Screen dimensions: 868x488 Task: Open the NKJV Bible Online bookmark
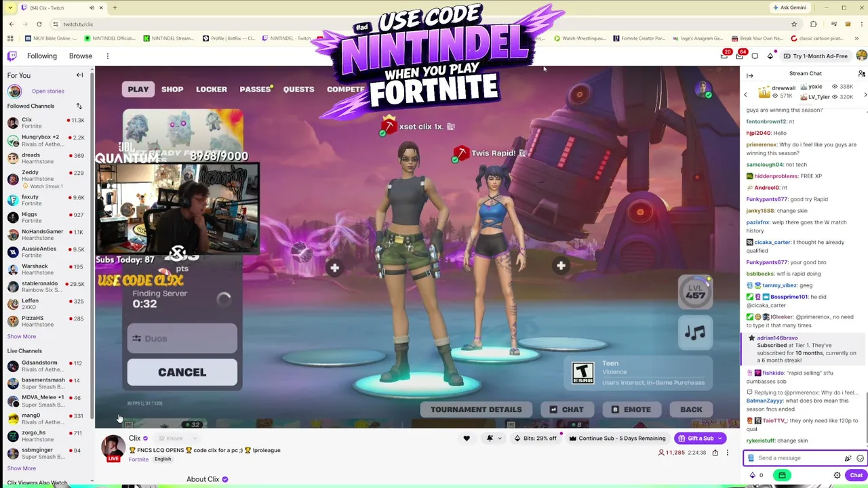(52, 39)
